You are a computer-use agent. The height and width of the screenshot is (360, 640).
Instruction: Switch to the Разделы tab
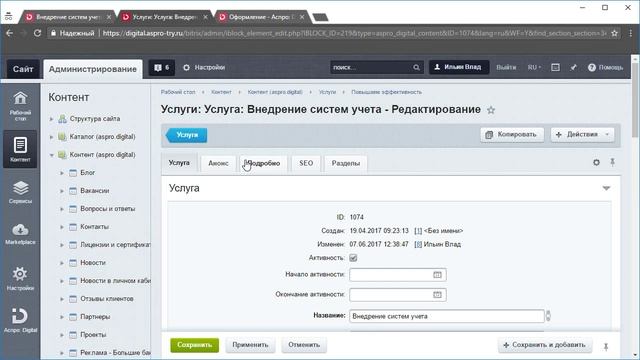pyautogui.click(x=346, y=163)
